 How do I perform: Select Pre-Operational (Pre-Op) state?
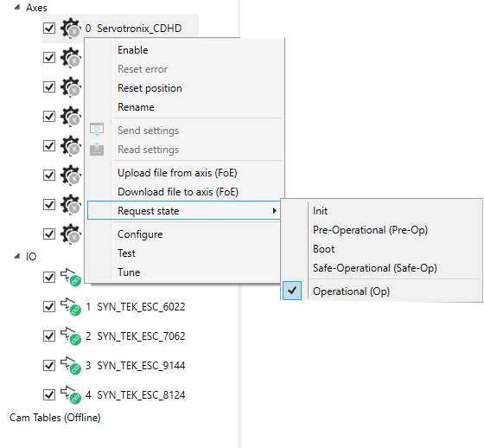[x=370, y=230]
